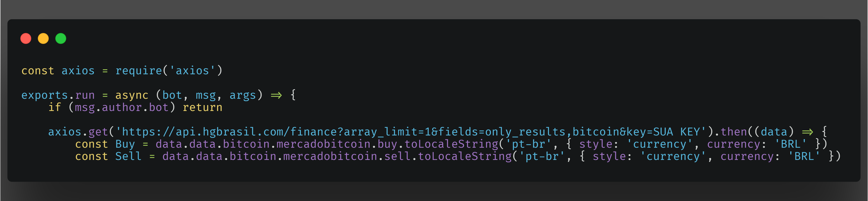Click the 'Buy' constant name
The image size is (868, 201).
pos(125,144)
